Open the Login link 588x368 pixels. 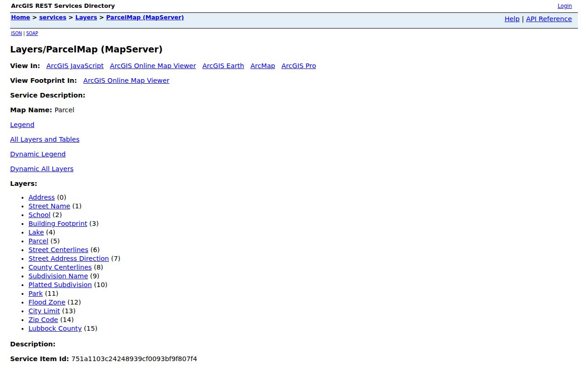point(565,6)
